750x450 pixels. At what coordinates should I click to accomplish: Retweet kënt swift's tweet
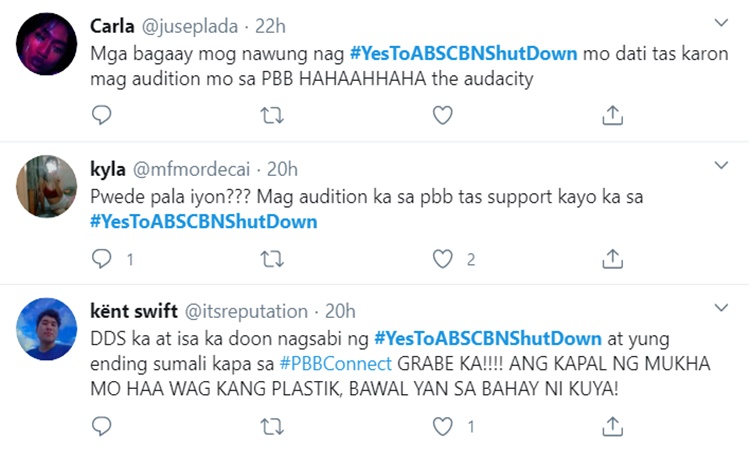(271, 427)
